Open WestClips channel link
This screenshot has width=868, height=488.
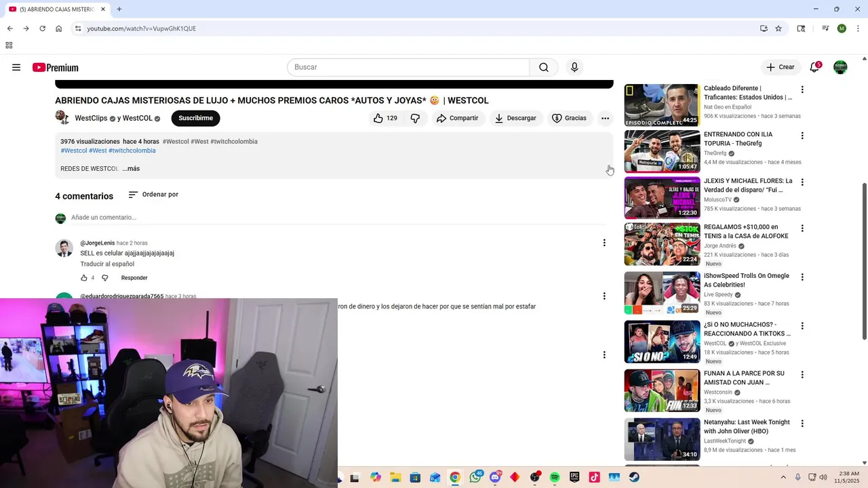(x=91, y=119)
